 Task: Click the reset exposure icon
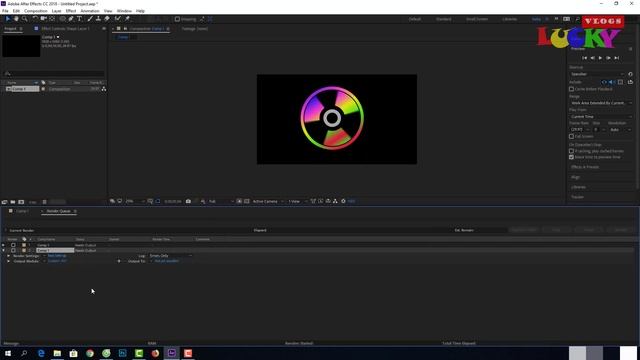[x=343, y=201]
